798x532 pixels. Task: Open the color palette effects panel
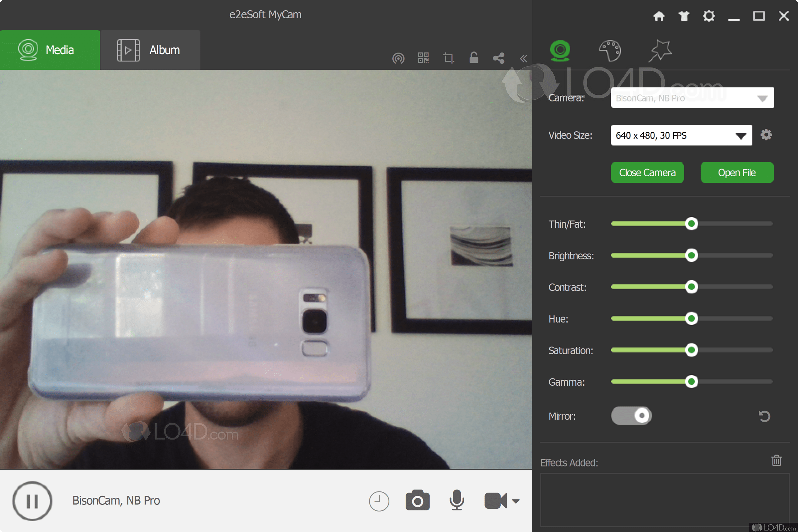610,50
